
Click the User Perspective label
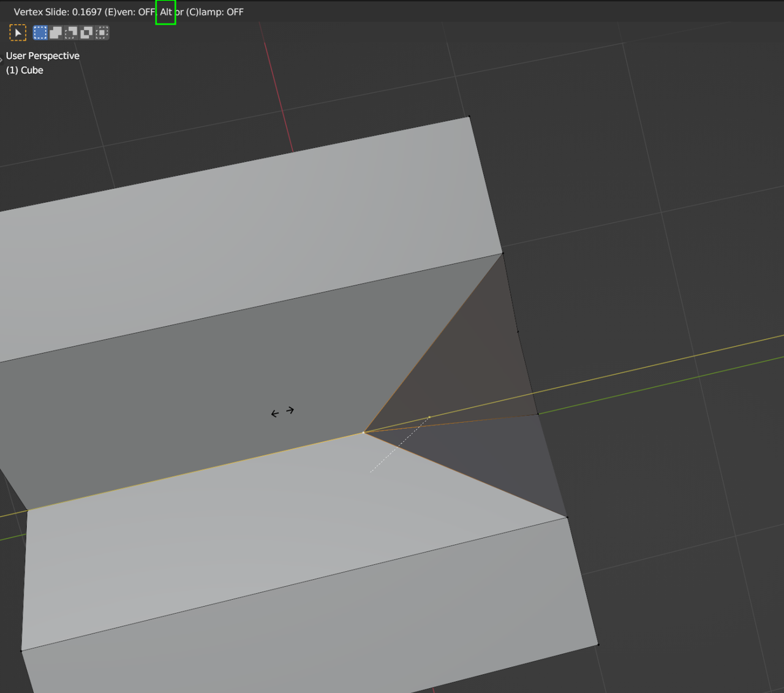tap(43, 56)
